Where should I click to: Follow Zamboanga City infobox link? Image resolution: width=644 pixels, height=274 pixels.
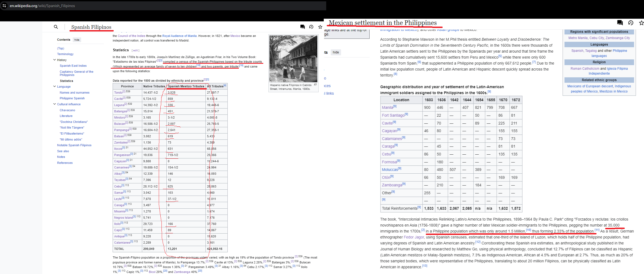618,38
